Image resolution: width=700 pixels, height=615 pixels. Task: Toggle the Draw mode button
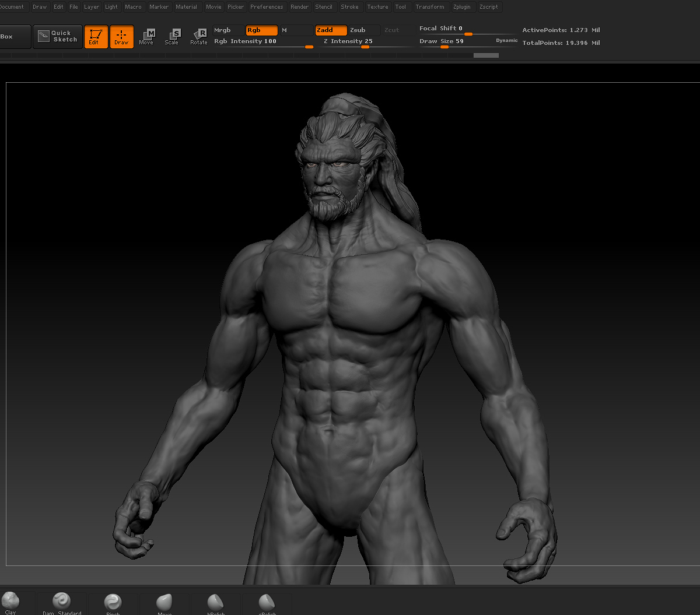point(121,37)
